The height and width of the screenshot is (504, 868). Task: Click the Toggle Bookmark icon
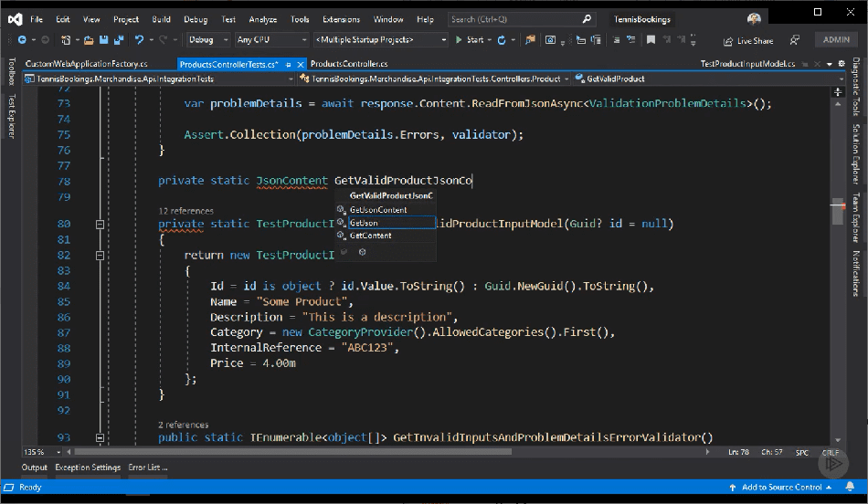[x=651, y=40]
